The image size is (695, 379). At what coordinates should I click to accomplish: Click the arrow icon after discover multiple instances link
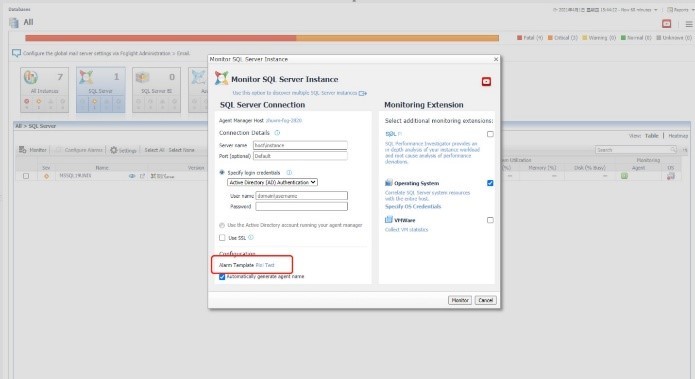click(363, 93)
